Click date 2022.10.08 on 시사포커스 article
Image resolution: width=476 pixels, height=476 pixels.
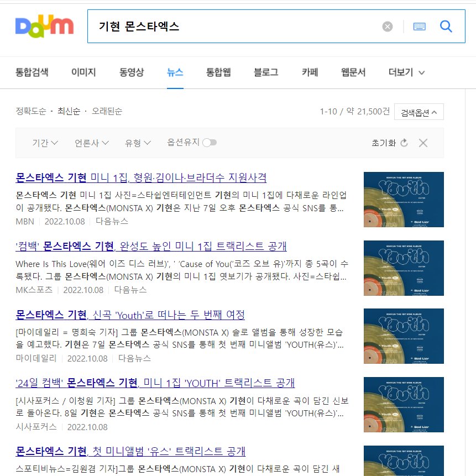(x=87, y=427)
